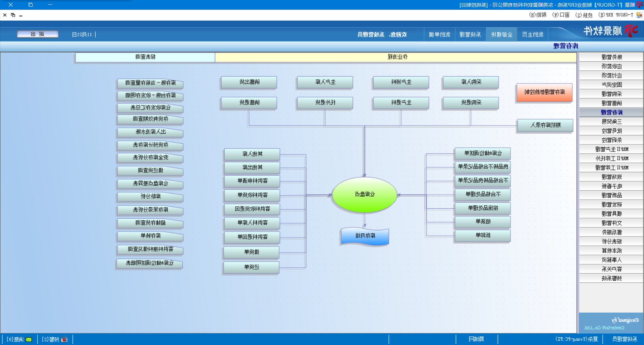Select 采购管理 in the module sidebar
This screenshot has height=345, width=644.
click(x=611, y=94)
